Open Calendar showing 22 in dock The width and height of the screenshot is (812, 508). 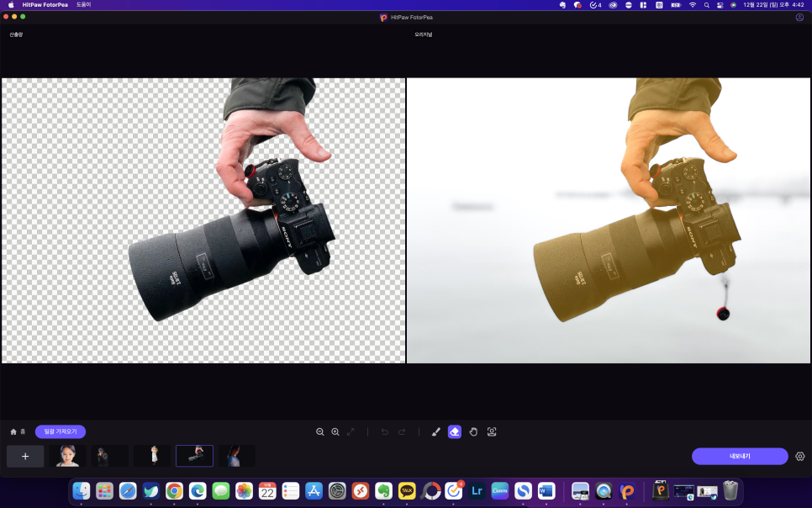(x=267, y=490)
